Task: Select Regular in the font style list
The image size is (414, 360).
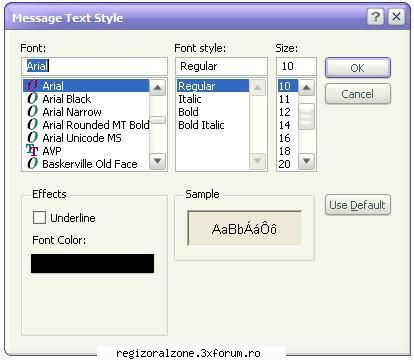Action: point(213,86)
